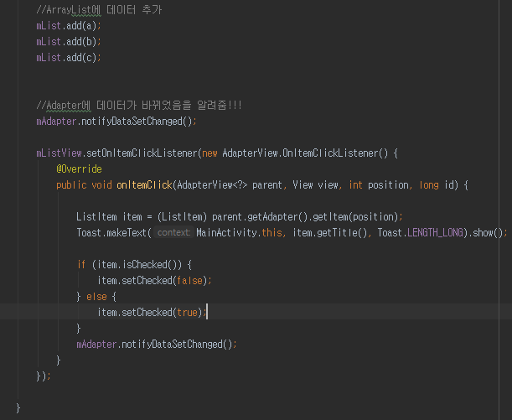Click the mList.add(b); line
The height and width of the screenshot is (420, 512).
69,42
